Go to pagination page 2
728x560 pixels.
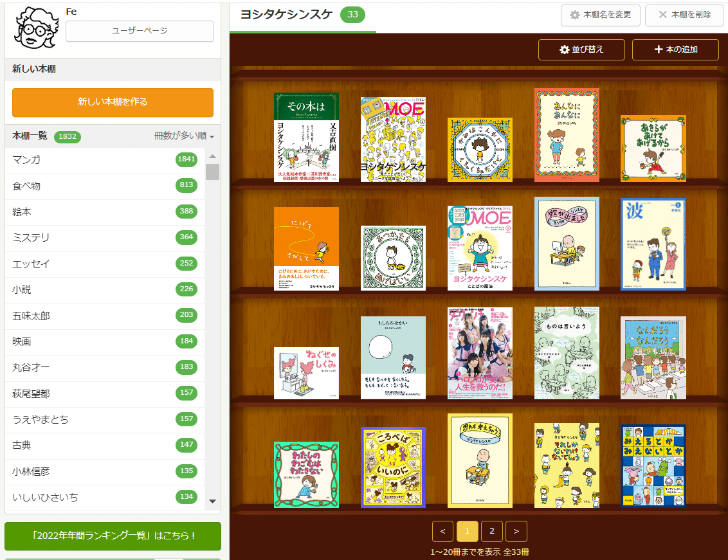pos(492,532)
